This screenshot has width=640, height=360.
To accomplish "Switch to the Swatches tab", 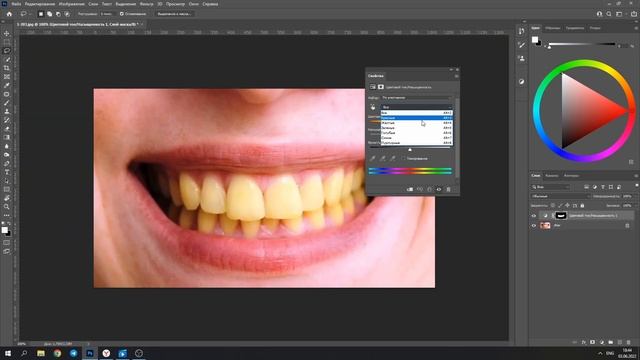I will pyautogui.click(x=553, y=28).
